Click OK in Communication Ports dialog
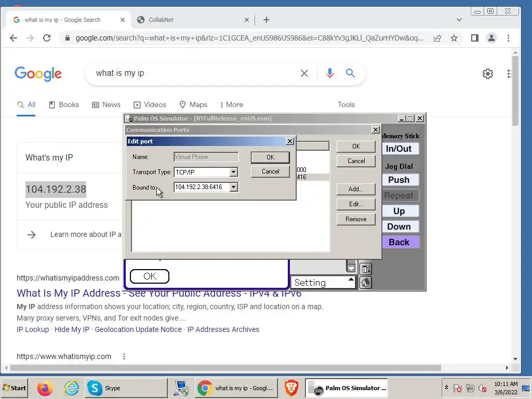 tap(356, 146)
